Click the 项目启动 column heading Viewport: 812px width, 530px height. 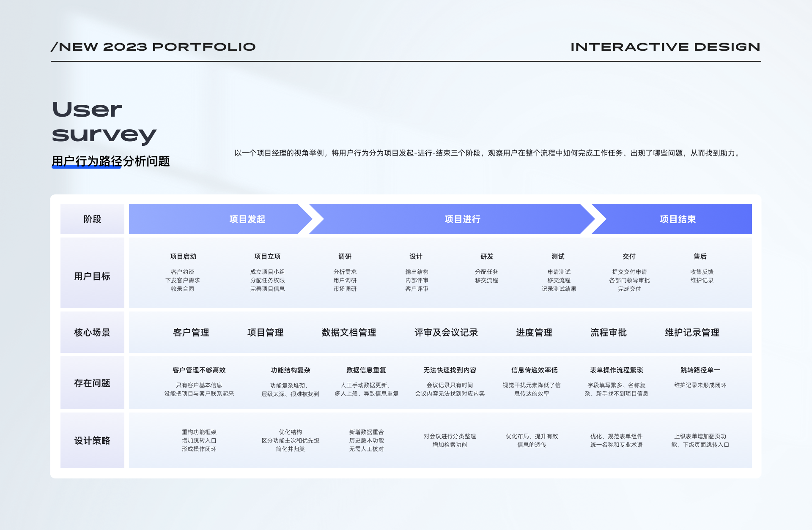pos(183,257)
